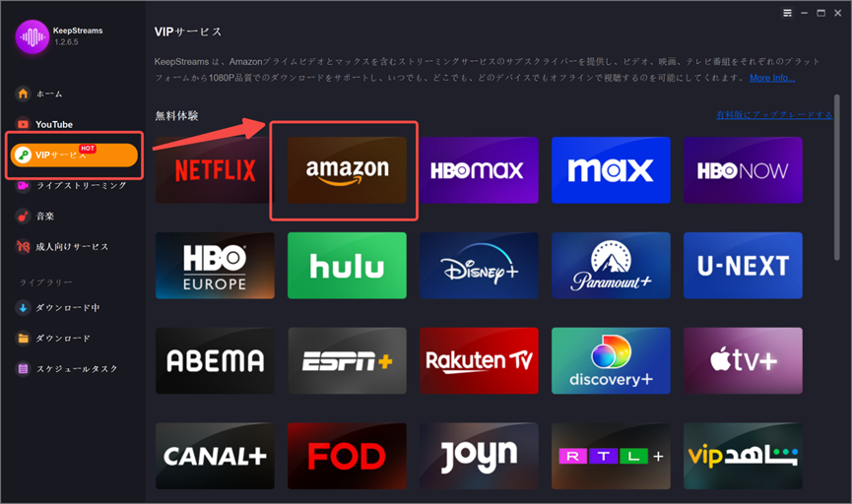Viewport: 852px width, 504px height.
Task: Open live streaming camera icon
Action: click(x=23, y=186)
